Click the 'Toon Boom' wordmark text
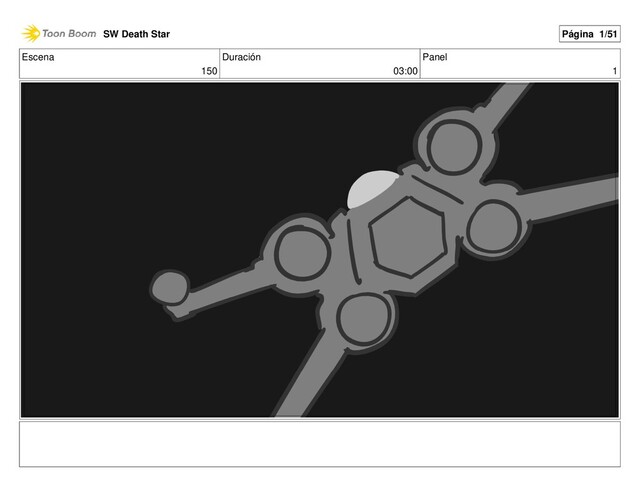Screen dimensions: 640x496 (x=69, y=33)
